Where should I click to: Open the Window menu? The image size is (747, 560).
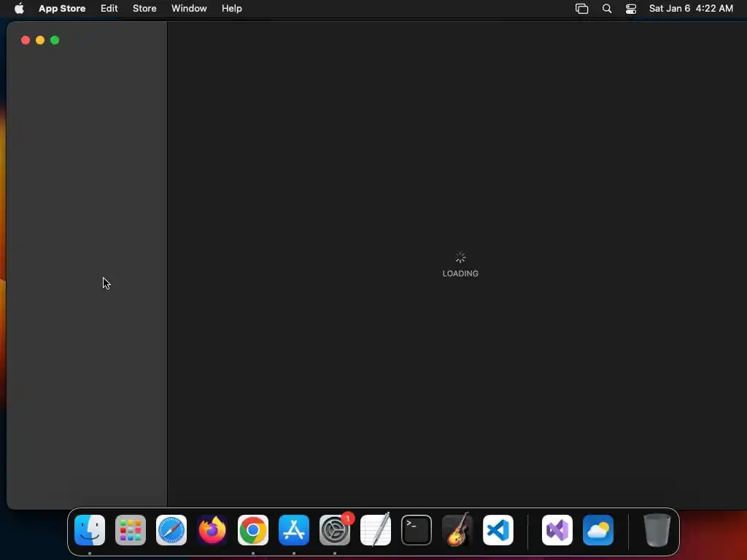[189, 9]
